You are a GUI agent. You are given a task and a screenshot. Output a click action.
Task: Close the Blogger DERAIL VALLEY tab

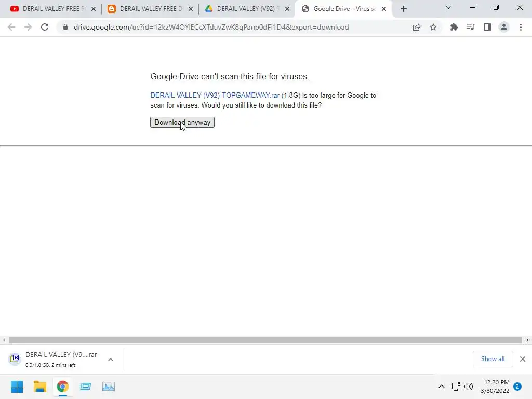click(x=191, y=9)
